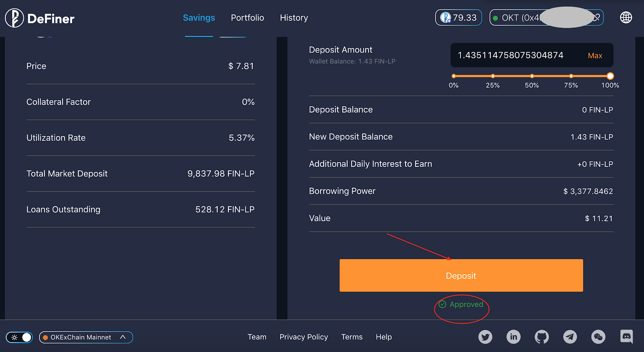
Task: Open the Team footer link
Action: point(257,337)
